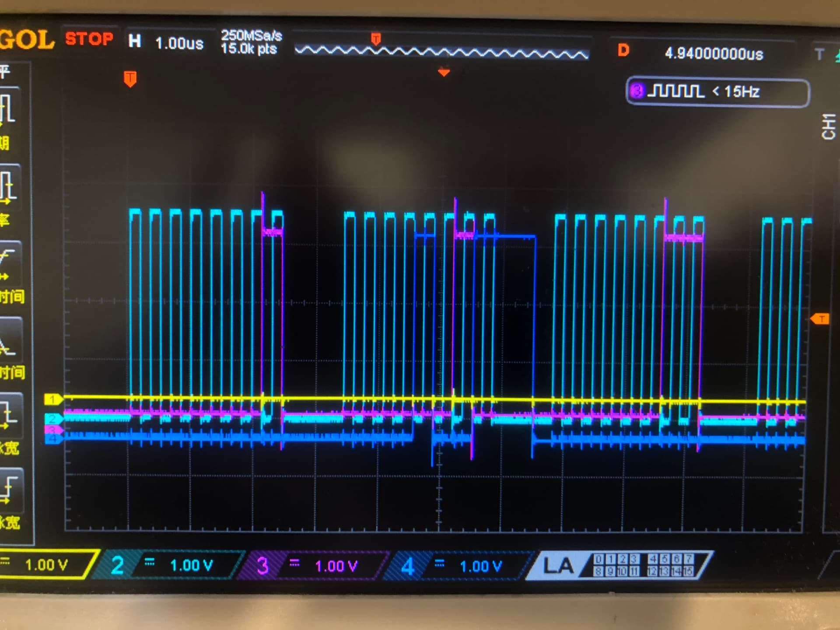Viewport: 840px width, 630px height.
Task: Select the period measurement icon in left menu
Action: tap(10, 109)
